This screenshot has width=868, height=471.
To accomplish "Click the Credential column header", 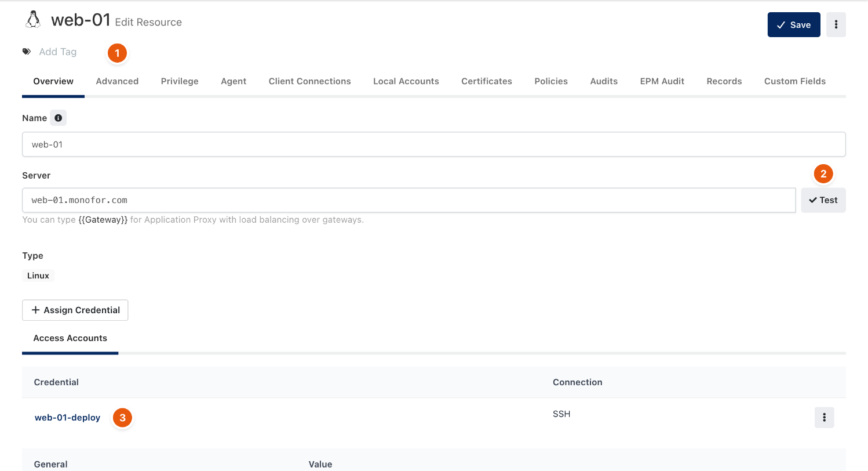I will (x=56, y=382).
